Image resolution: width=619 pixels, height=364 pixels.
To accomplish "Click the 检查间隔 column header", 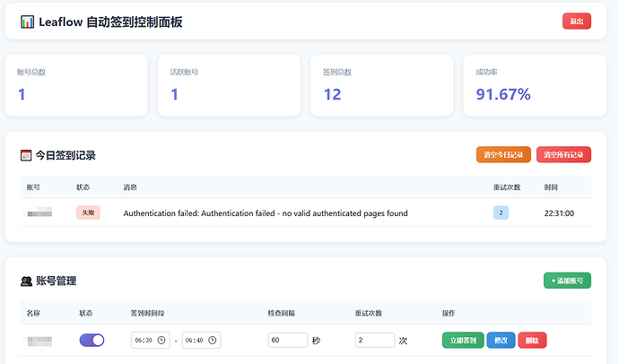I will click(282, 313).
